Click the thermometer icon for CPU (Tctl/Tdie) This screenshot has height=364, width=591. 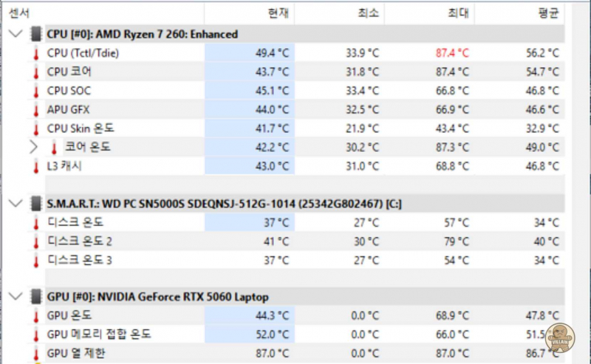point(35,53)
